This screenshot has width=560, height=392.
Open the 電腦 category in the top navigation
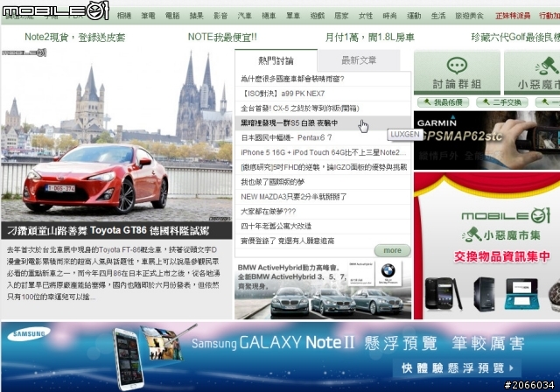point(172,16)
